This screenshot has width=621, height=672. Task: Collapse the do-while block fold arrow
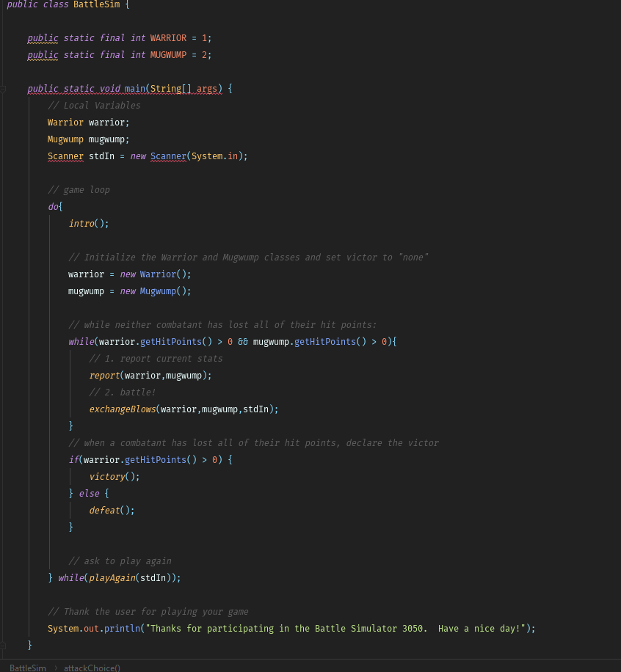coord(4,206)
